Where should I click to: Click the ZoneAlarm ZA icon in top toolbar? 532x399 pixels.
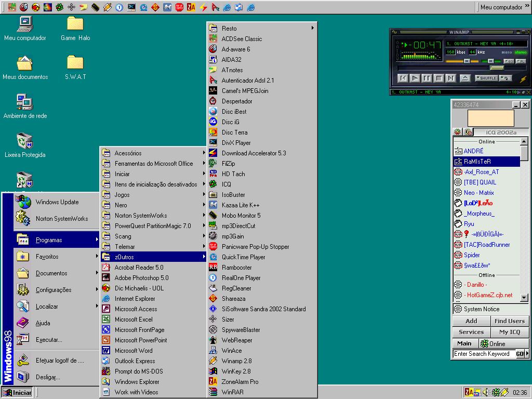tap(191, 7)
